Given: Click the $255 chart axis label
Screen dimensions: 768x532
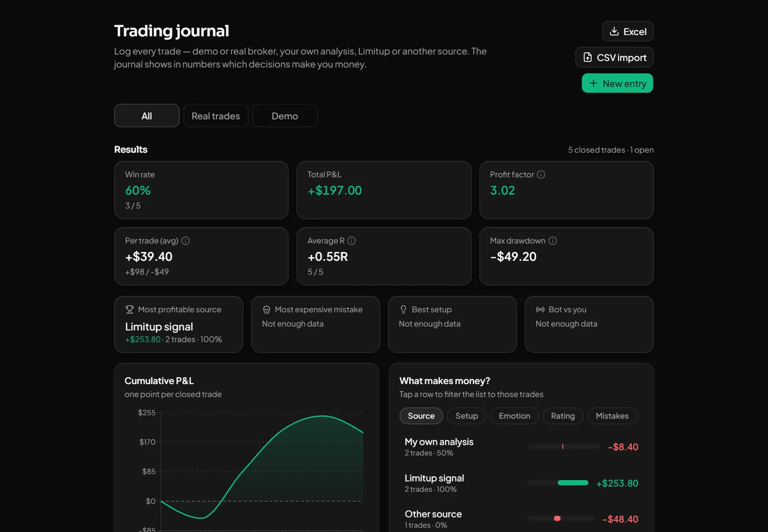Looking at the screenshot, I should click(x=147, y=413).
